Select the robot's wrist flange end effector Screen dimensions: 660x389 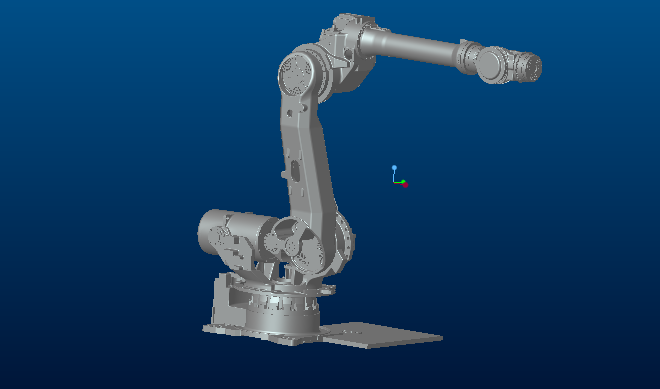coord(530,67)
